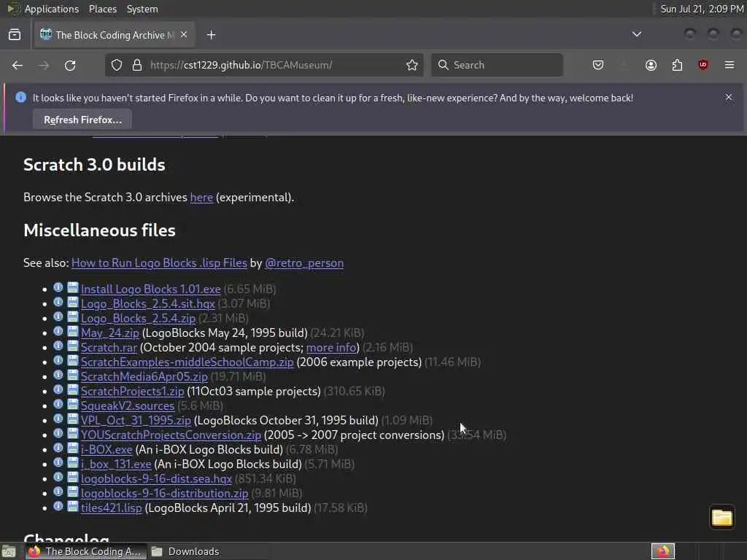The image size is (747, 560).
Task: Click the Refresh Firefox… button
Action: click(83, 120)
